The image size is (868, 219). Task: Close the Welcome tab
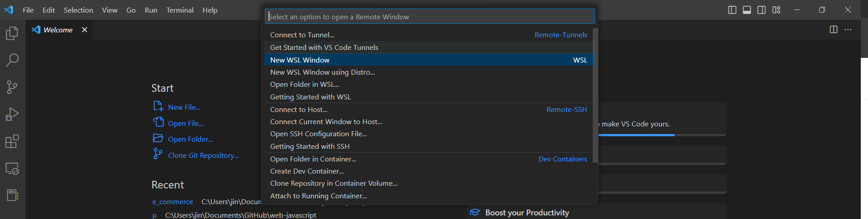pyautogui.click(x=84, y=30)
